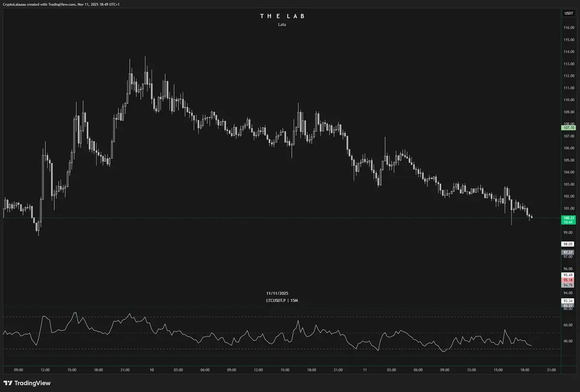
Task: Click the LTCUSDT.P | 15M symbol label
Action: click(282, 301)
